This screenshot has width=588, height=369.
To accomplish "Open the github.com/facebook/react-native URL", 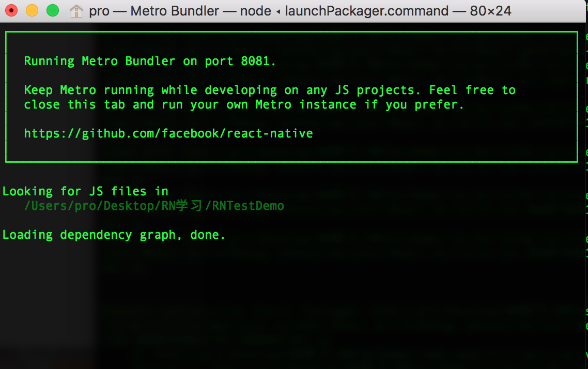I will pos(168,133).
